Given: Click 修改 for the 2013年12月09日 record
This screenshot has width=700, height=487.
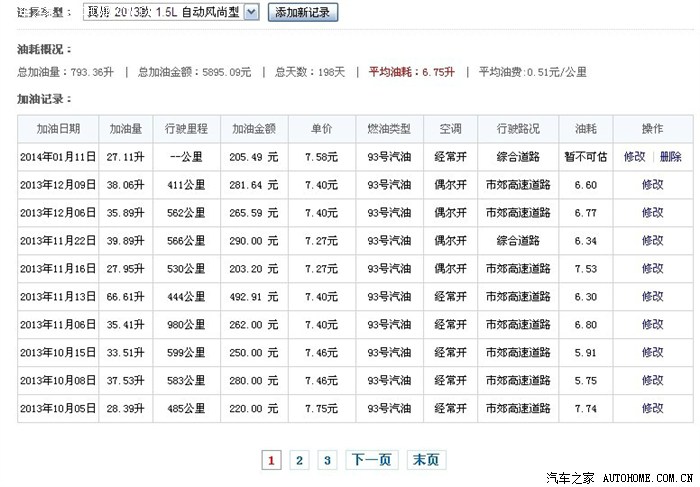Looking at the screenshot, I should [652, 185].
